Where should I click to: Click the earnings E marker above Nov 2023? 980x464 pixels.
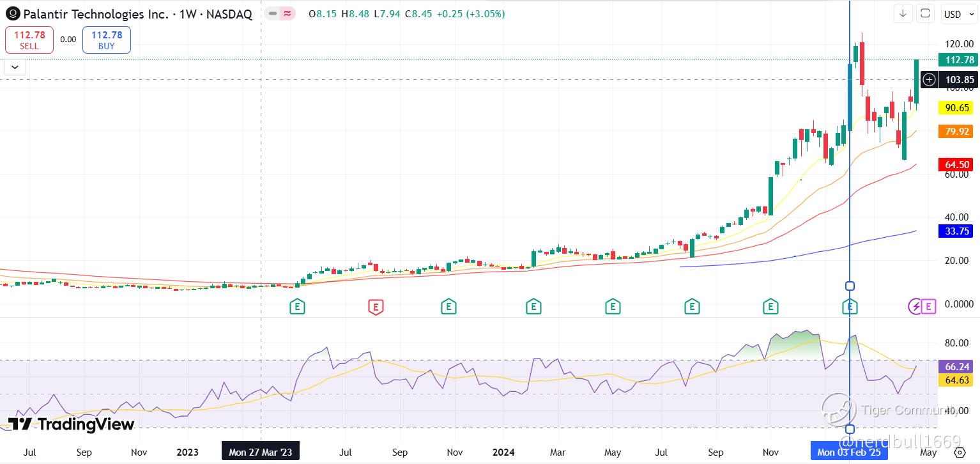pos(448,307)
